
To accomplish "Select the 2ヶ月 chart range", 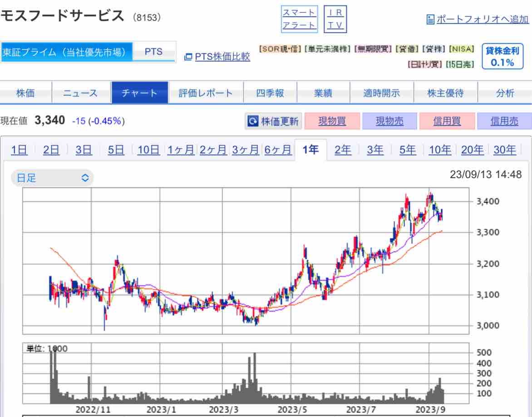I will click(213, 150).
